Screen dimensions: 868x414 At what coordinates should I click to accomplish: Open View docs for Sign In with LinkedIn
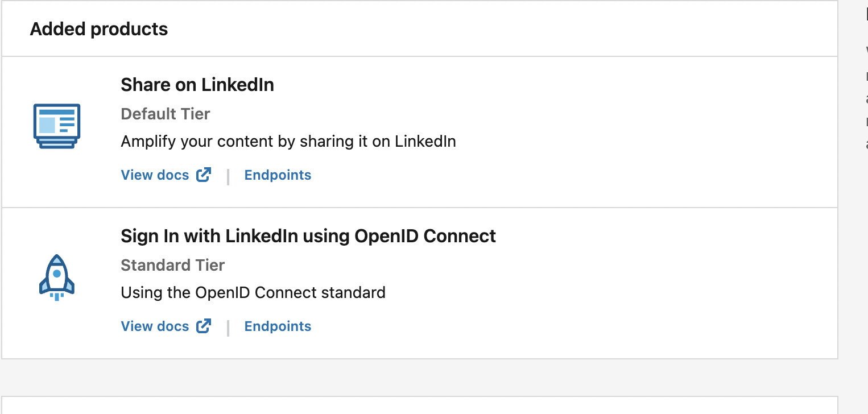pos(155,326)
